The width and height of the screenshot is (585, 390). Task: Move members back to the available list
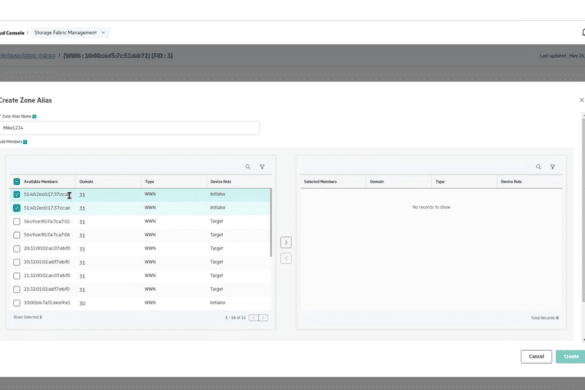pyautogui.click(x=286, y=258)
